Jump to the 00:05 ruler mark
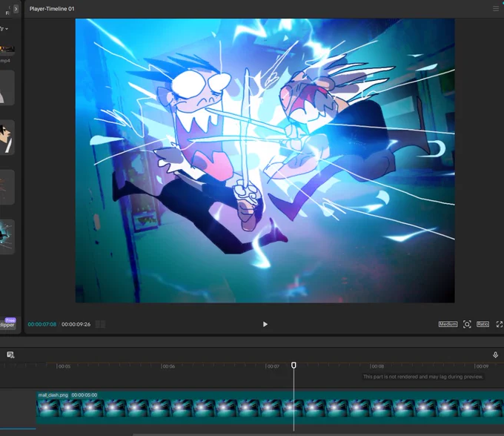This screenshot has width=504, height=436. pyautogui.click(x=64, y=366)
